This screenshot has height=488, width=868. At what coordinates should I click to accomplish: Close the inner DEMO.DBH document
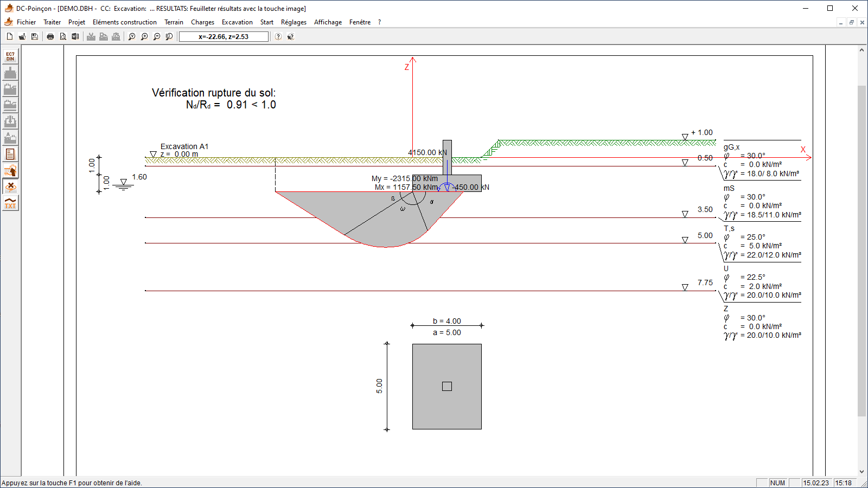pyautogui.click(x=862, y=22)
